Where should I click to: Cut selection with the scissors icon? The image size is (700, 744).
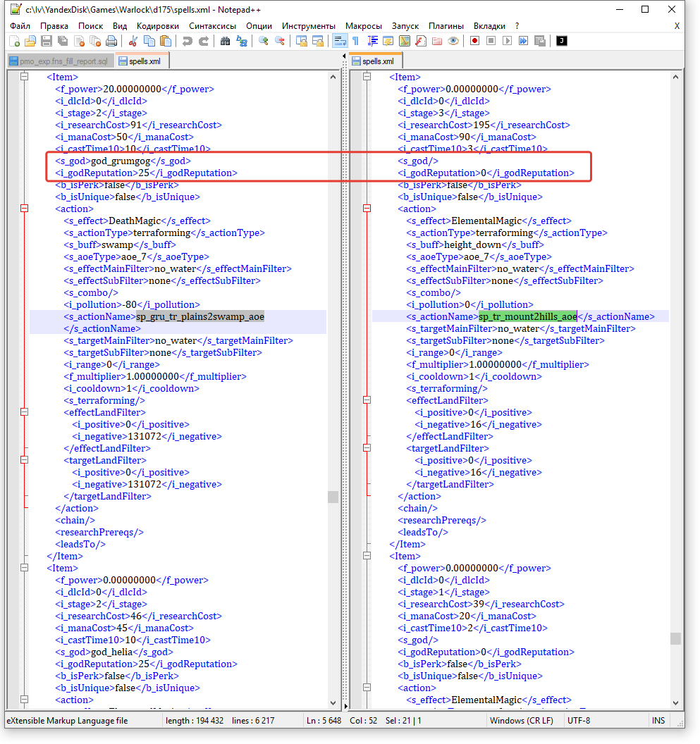[133, 42]
